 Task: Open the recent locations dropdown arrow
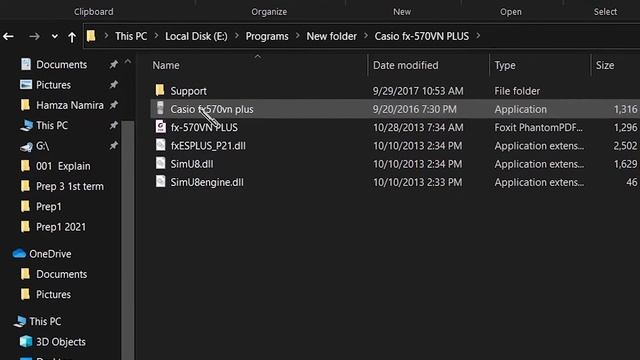[54, 37]
